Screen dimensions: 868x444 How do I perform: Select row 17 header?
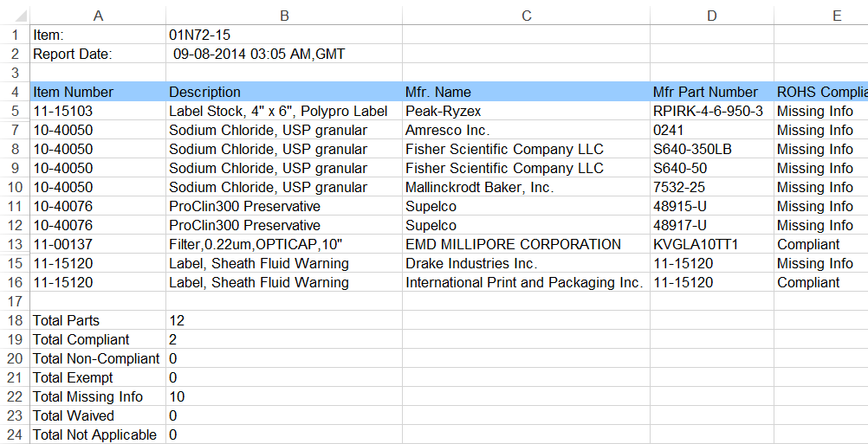(15, 301)
